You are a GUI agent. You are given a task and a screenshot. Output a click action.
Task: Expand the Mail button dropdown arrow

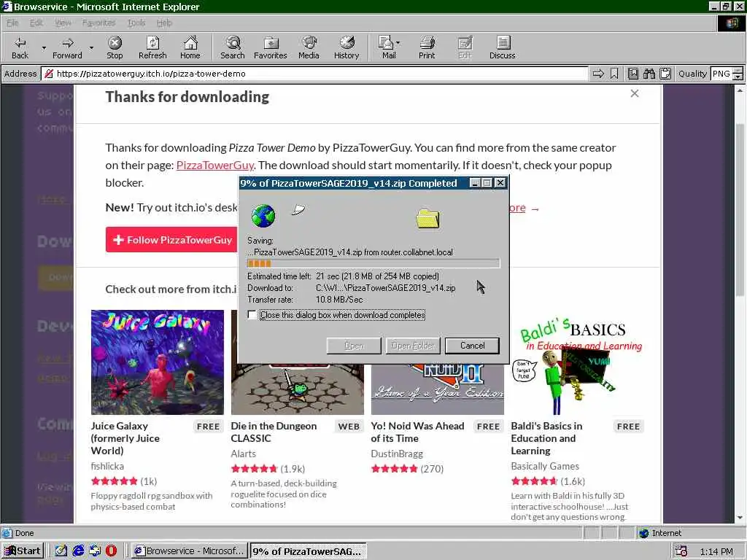398,43
